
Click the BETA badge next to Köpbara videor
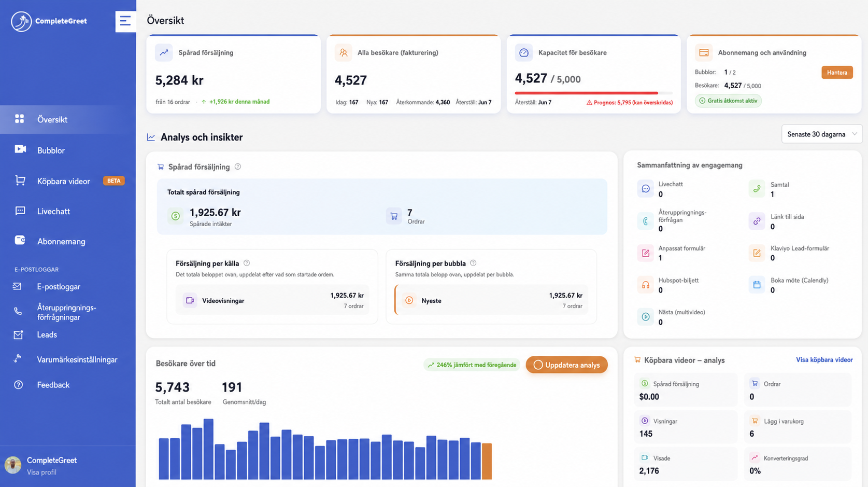114,181
